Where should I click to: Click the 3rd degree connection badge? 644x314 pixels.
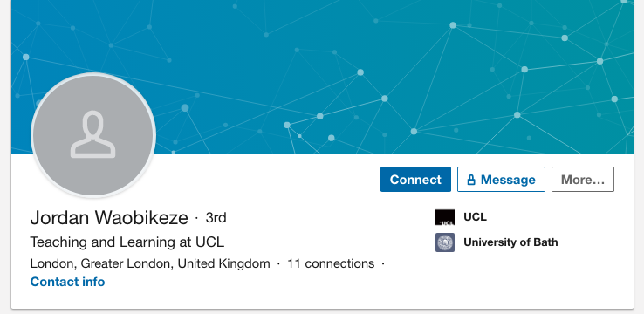pyautogui.click(x=216, y=218)
